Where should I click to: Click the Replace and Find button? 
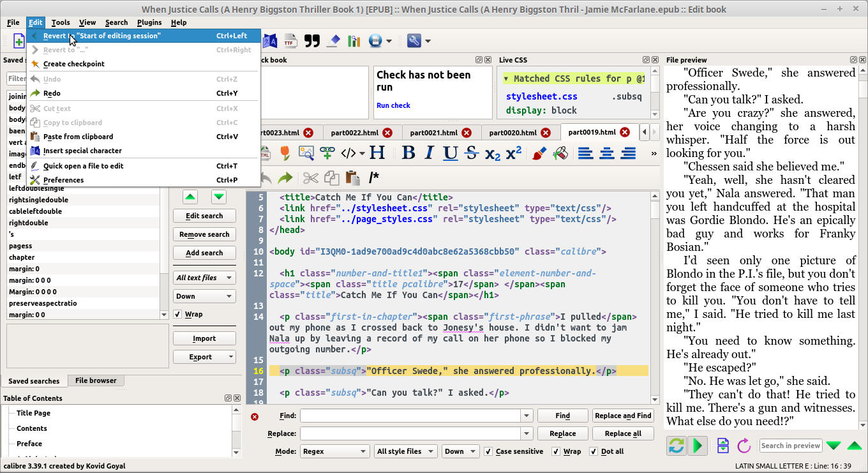click(x=623, y=416)
